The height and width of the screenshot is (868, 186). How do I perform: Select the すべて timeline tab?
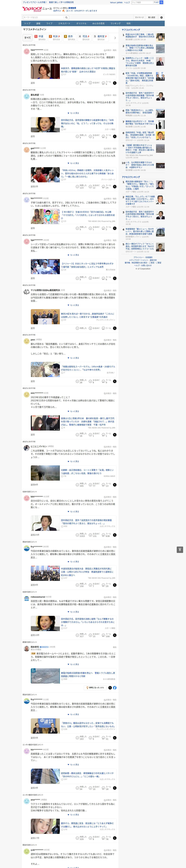27,38
